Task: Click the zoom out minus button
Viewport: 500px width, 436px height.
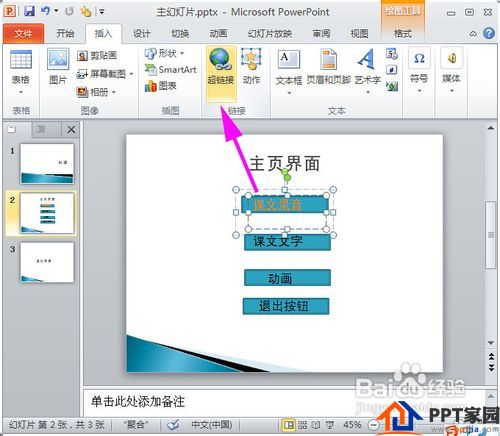Action: click(x=374, y=425)
